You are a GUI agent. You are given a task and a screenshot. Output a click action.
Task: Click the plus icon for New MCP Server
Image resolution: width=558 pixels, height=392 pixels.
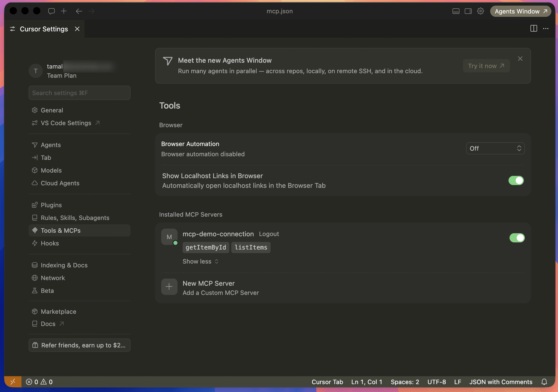pos(169,287)
